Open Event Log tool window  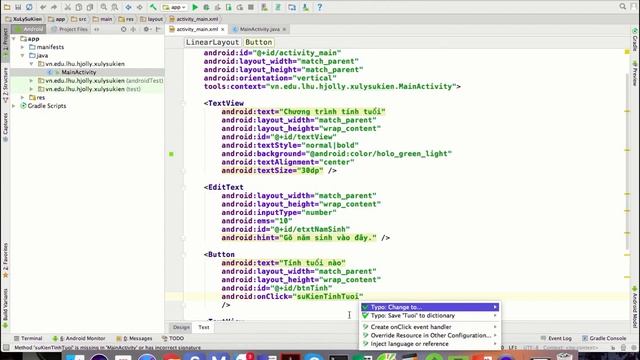coord(556,338)
